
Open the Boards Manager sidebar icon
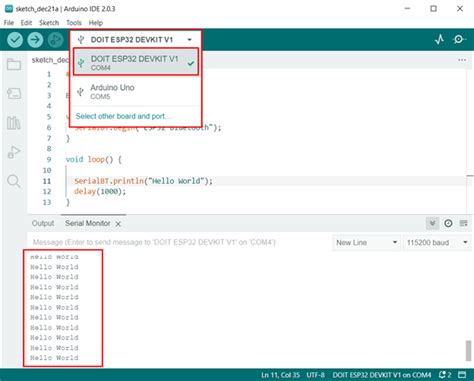pyautogui.click(x=14, y=94)
